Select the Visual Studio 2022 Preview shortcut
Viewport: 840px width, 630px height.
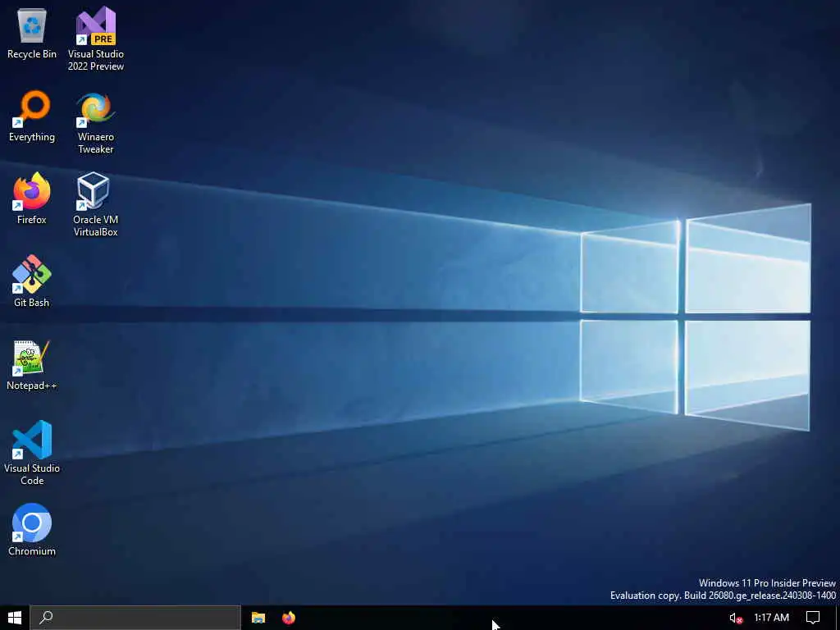click(95, 39)
